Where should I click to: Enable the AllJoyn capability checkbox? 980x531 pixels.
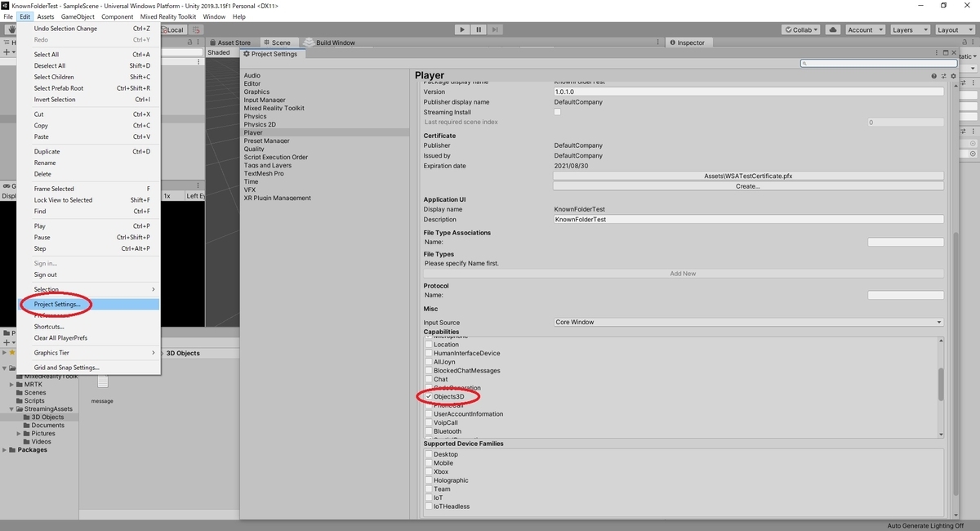click(428, 362)
